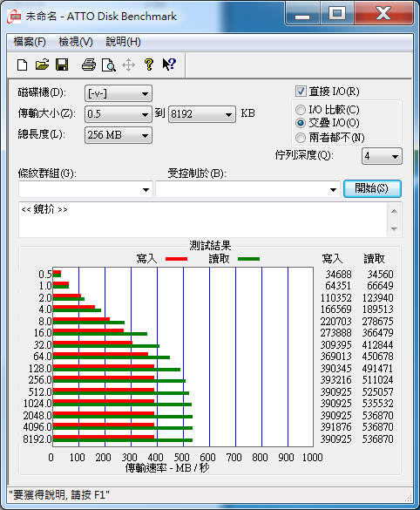The width and height of the screenshot is (420, 510).
Task: Open the 檢視(V) menu
Action: tap(76, 42)
